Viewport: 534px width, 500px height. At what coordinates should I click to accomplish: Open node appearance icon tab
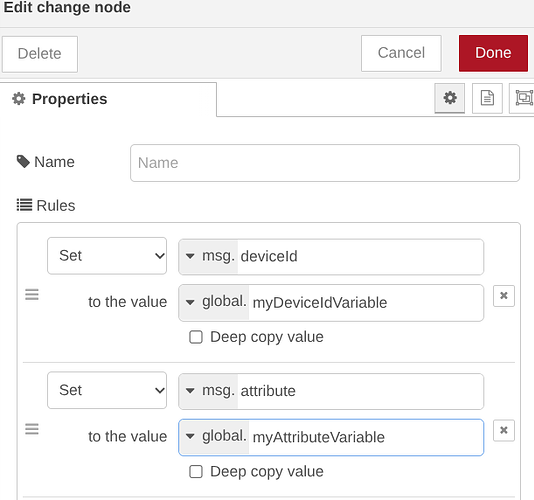point(523,98)
